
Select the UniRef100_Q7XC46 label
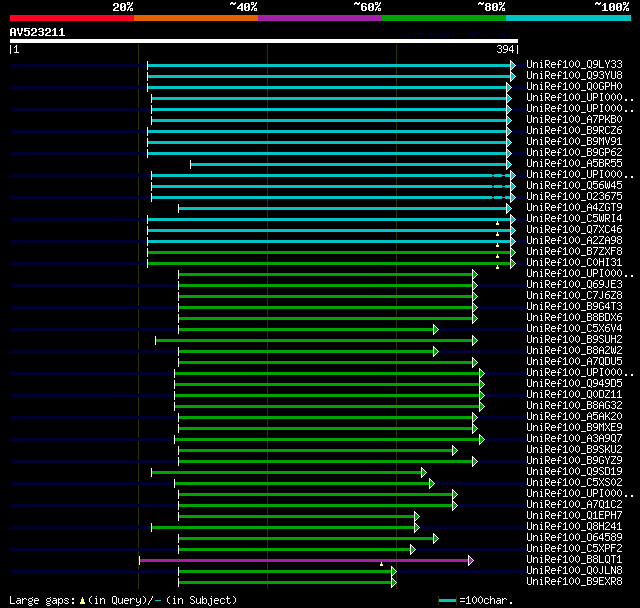[574, 230]
